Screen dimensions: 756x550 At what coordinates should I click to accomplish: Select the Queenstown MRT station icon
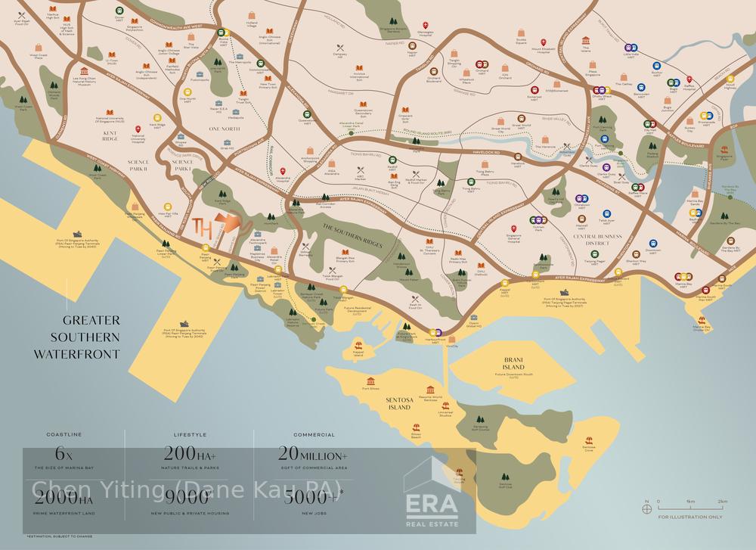coord(308,113)
